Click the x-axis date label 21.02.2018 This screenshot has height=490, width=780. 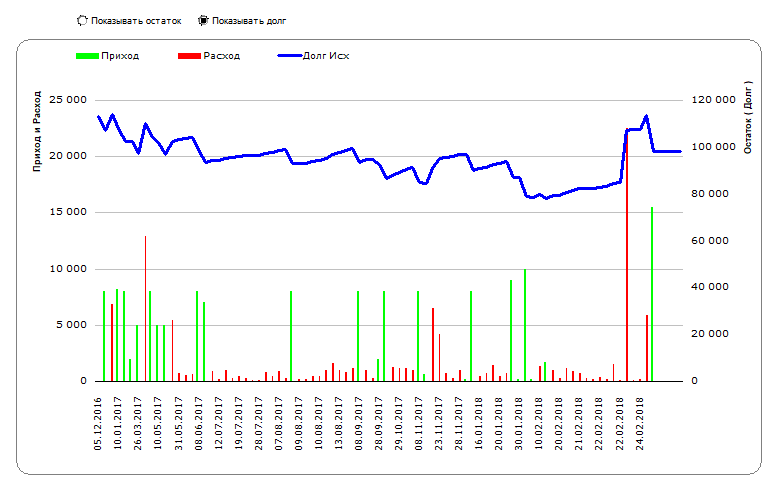point(579,424)
